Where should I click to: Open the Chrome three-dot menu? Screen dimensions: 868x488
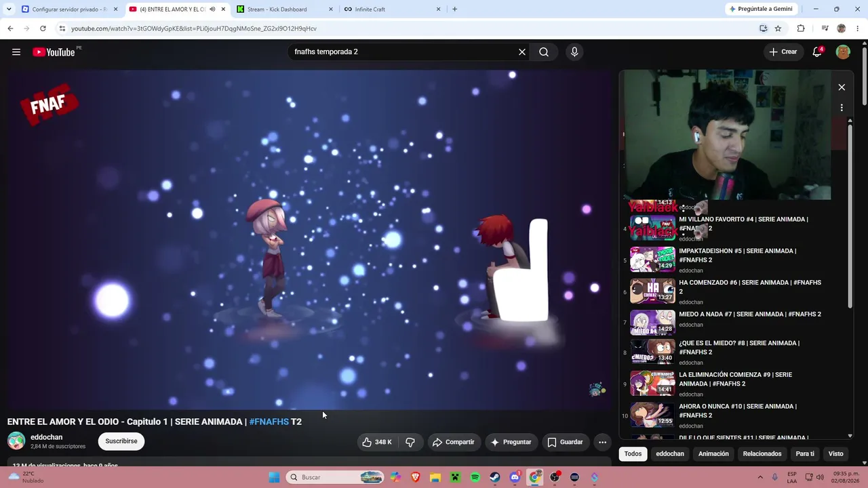pos(858,28)
